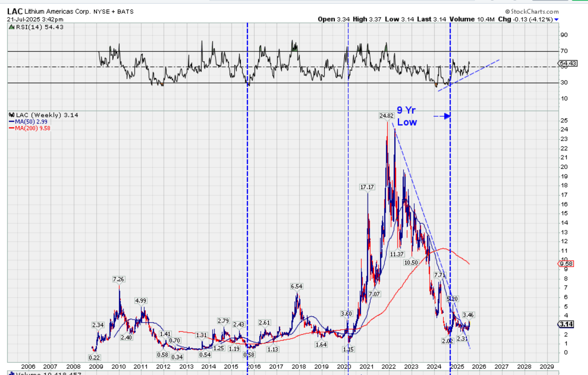Viewport: 588px width, 375px height.
Task: Click the 10.50 price low label
Action: 411,262
